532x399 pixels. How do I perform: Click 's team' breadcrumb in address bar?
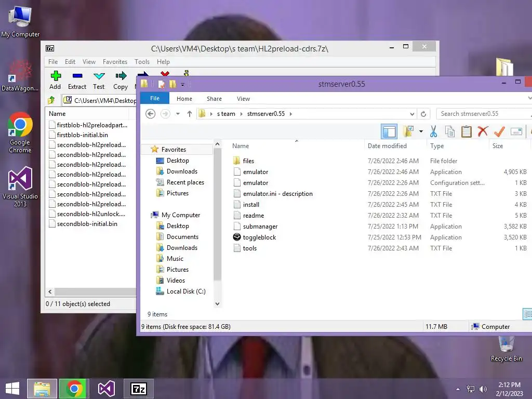coord(226,114)
